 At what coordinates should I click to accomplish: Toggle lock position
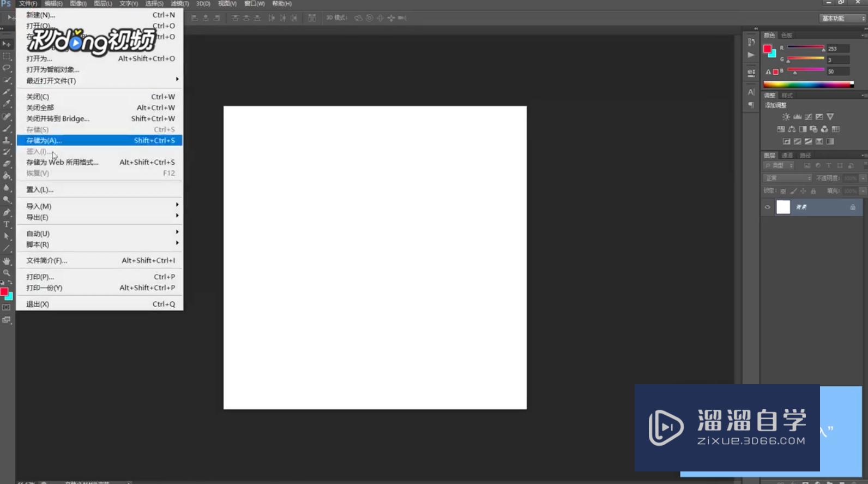click(x=803, y=191)
